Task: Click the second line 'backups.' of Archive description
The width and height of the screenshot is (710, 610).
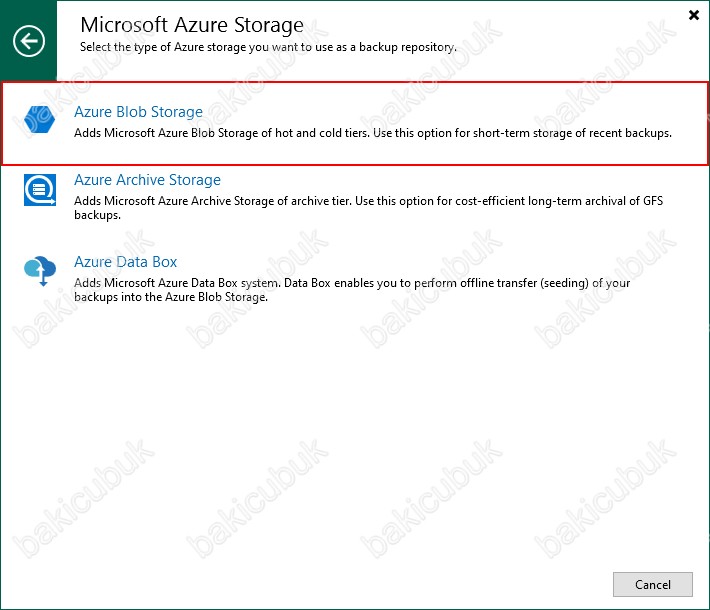Action: coord(97,215)
